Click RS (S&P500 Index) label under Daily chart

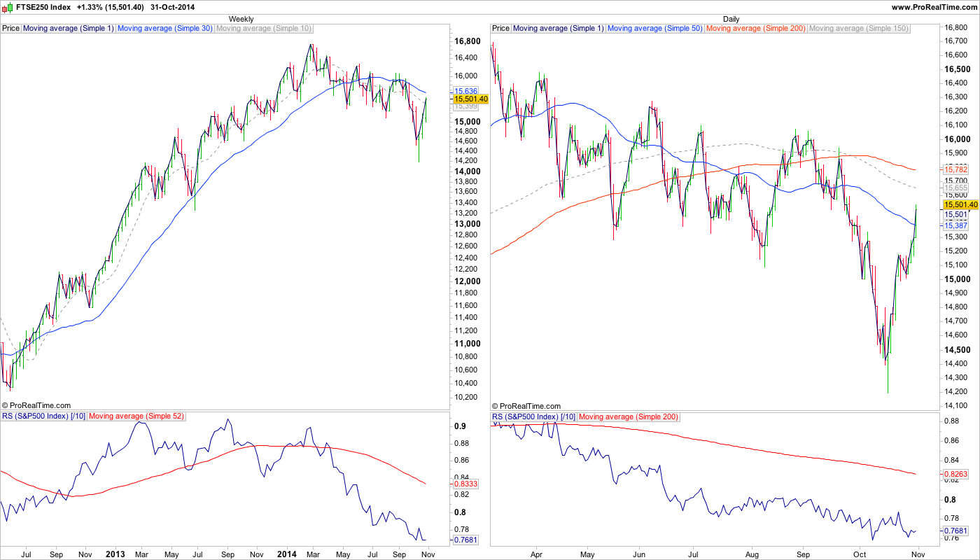tap(533, 416)
